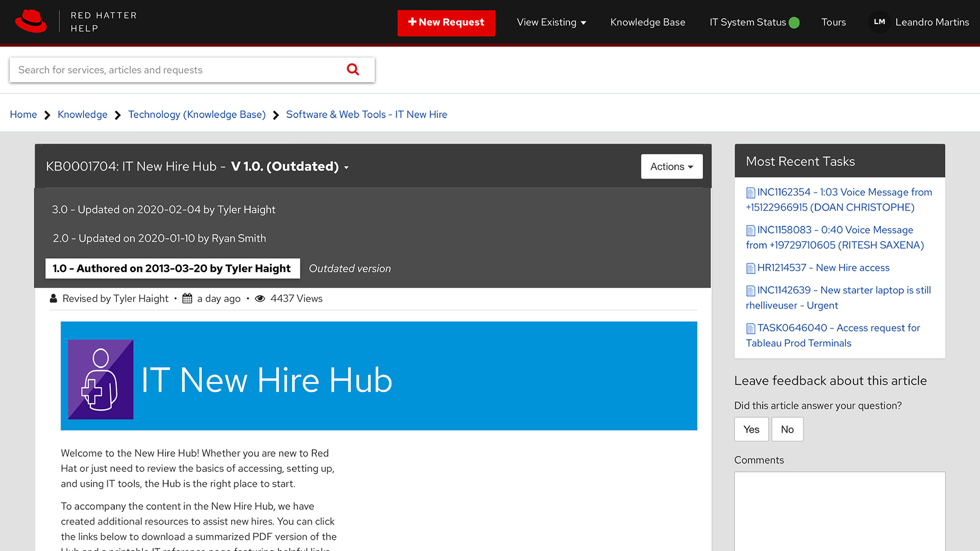This screenshot has height=551, width=980.
Task: Open the Actions dropdown button
Action: [672, 166]
